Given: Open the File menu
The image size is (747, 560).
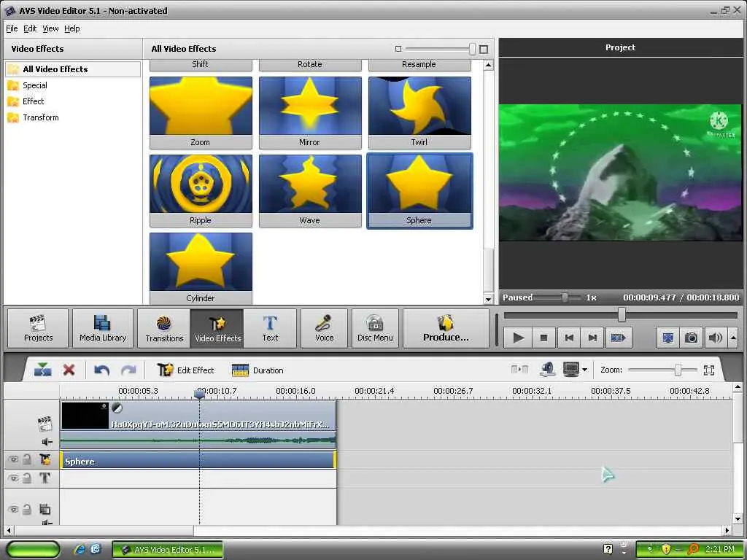Looking at the screenshot, I should click(12, 28).
